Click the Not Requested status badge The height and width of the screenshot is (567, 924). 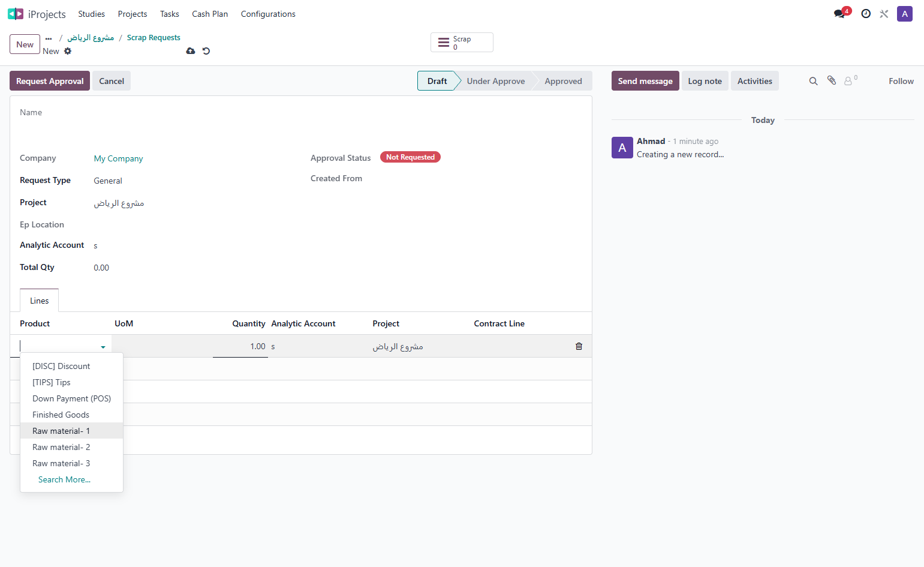pyautogui.click(x=410, y=157)
